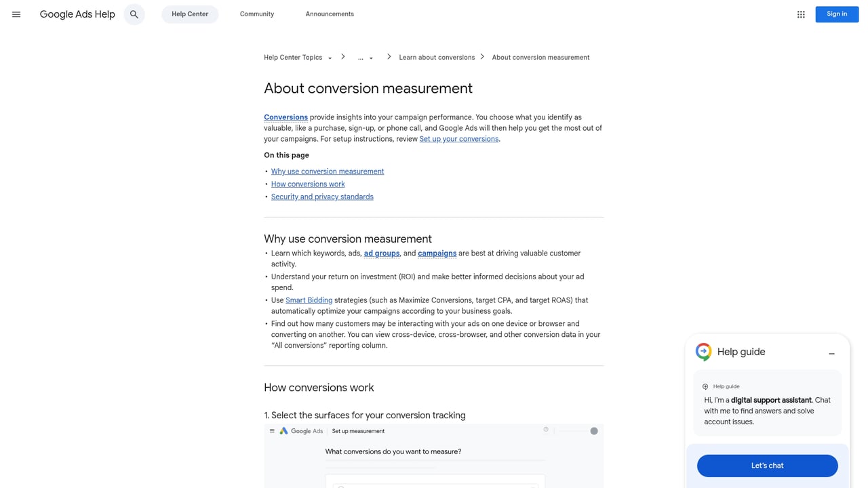Open the Community page
The width and height of the screenshot is (868, 488).
tap(256, 14)
